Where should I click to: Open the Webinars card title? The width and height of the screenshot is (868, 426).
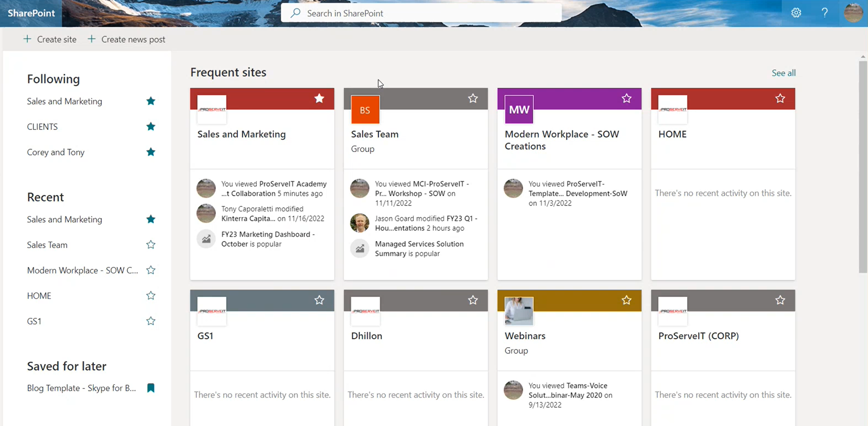tap(525, 336)
